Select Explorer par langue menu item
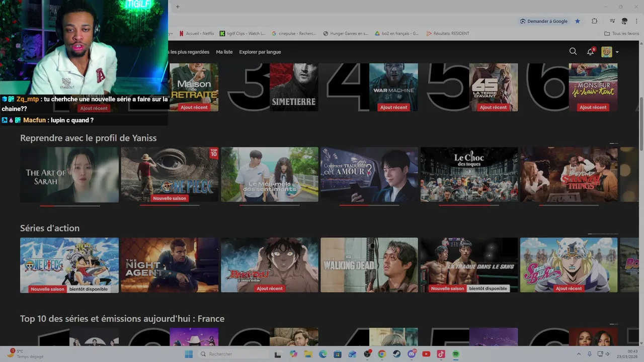This screenshot has width=644, height=362. [x=260, y=52]
